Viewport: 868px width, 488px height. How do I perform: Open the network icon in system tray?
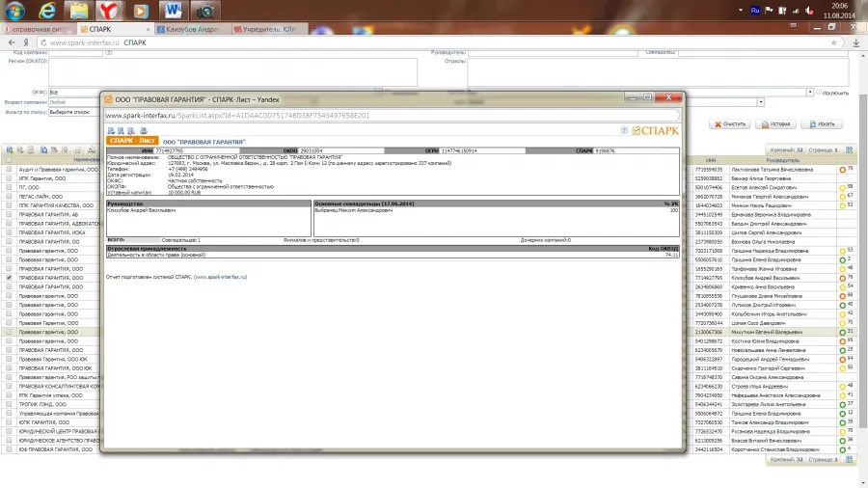tap(796, 11)
